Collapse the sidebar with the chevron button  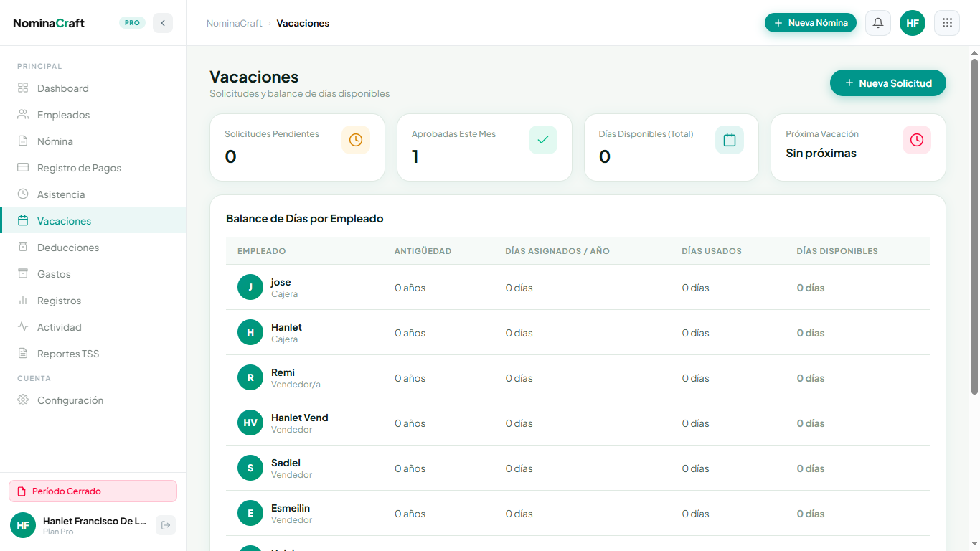pos(163,23)
